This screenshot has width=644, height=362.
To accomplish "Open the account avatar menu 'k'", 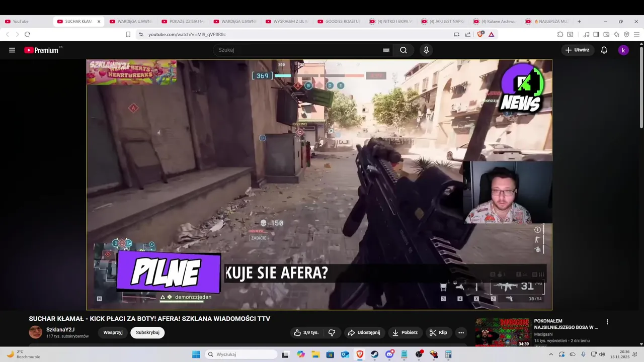I will click(x=623, y=50).
